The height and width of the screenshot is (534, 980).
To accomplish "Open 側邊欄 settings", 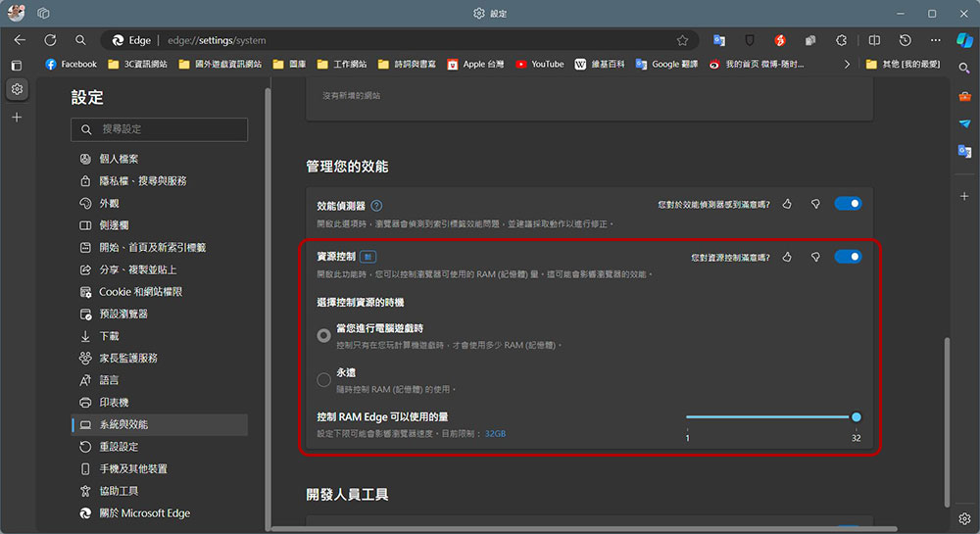I will pyautogui.click(x=160, y=225).
